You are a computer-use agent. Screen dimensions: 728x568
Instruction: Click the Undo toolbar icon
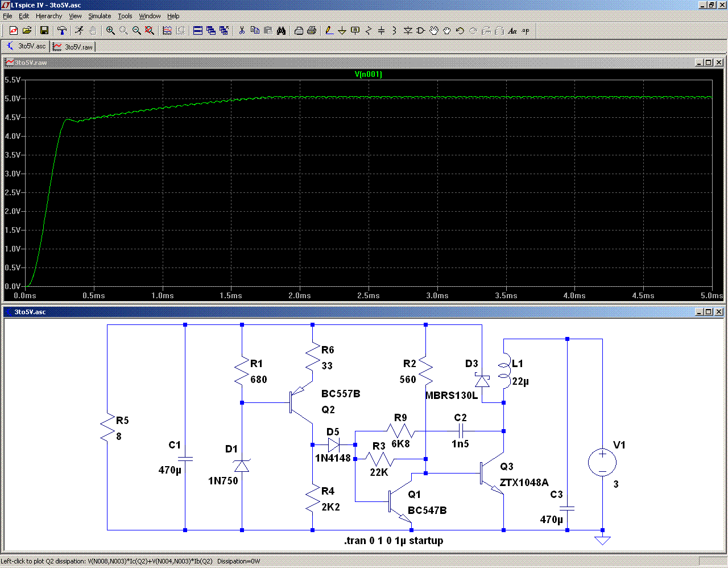(460, 31)
